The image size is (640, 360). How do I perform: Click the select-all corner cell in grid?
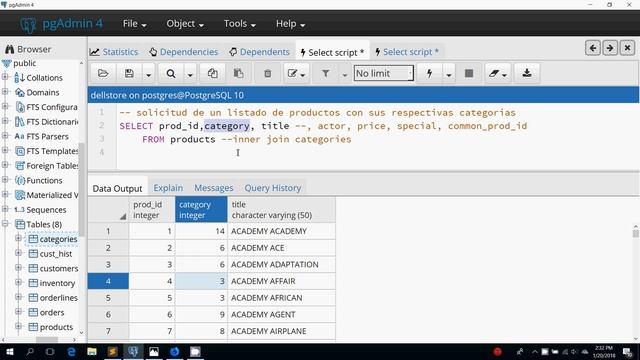tap(108, 209)
